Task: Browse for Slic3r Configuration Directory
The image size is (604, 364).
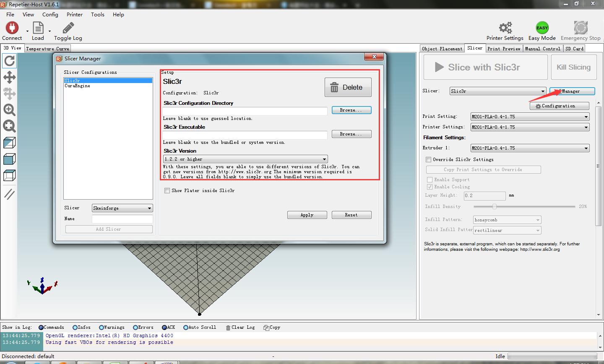Action: click(x=351, y=110)
